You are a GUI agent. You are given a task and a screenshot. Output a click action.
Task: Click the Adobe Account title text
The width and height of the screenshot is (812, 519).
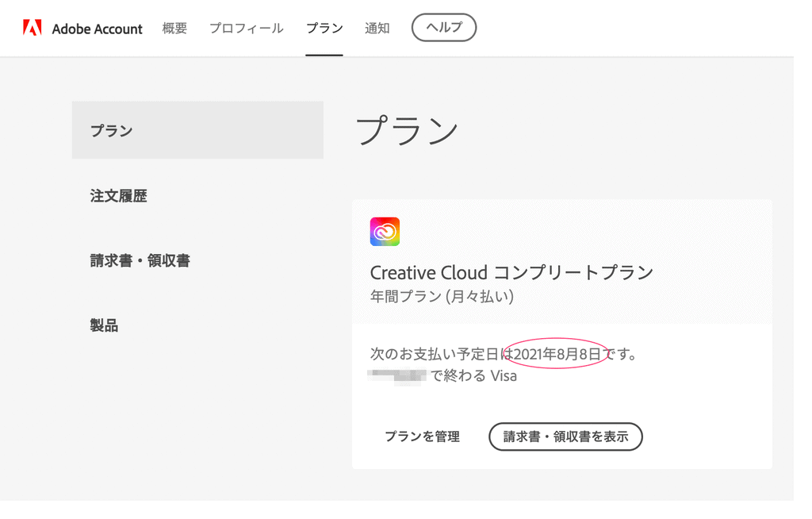pos(97,29)
